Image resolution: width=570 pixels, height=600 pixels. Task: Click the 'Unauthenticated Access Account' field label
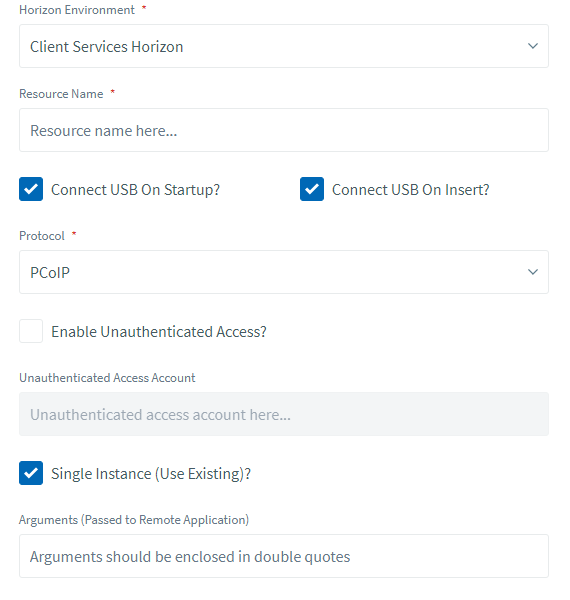pos(107,378)
